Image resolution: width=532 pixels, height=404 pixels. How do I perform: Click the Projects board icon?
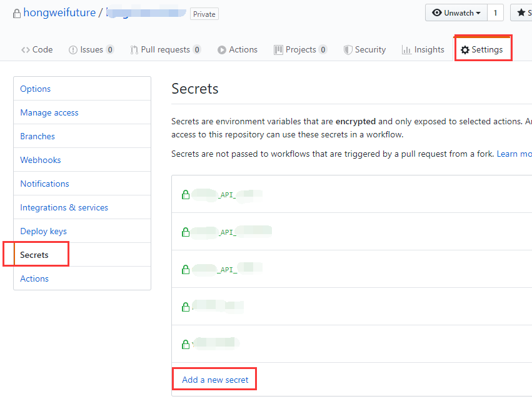278,50
